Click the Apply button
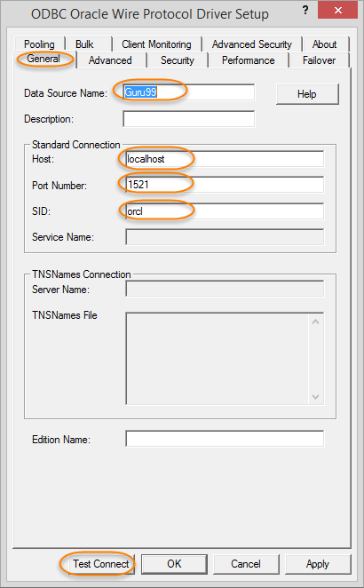This screenshot has height=588, width=364. click(x=318, y=564)
